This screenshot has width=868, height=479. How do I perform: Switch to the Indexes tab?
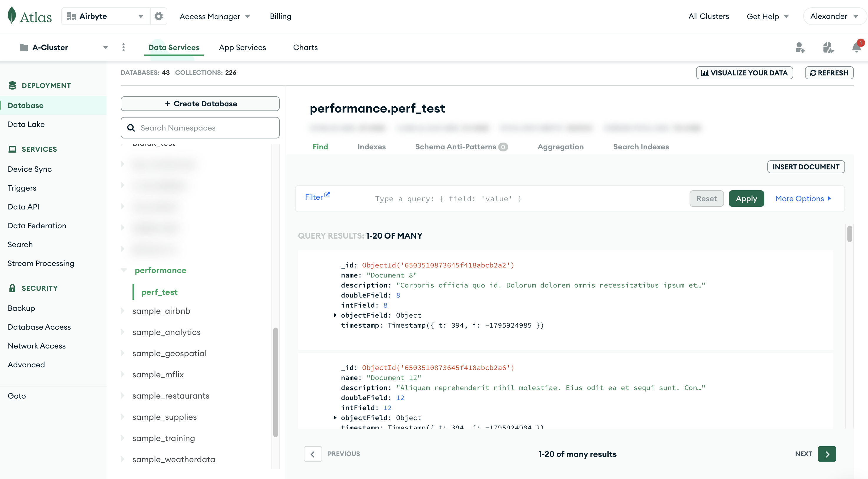(x=372, y=147)
